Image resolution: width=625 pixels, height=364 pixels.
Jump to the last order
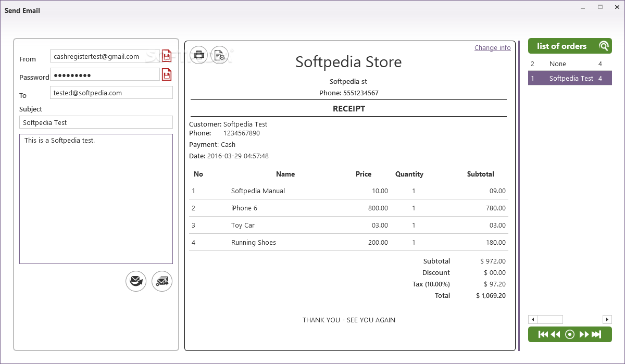coord(597,334)
